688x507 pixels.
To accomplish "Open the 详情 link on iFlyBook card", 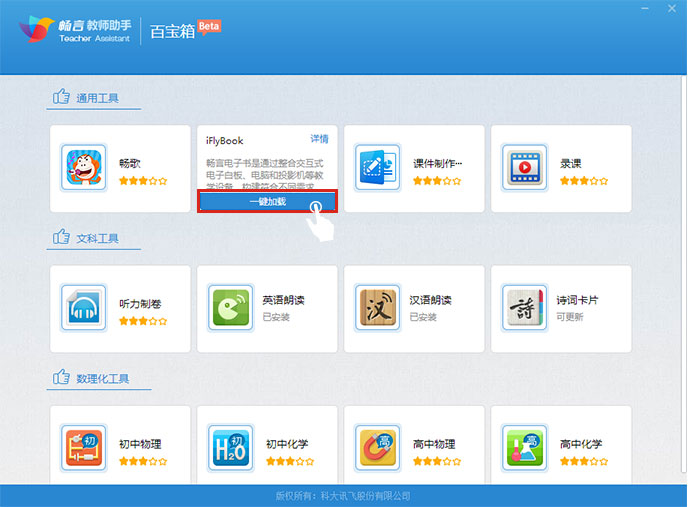I will pos(319,139).
